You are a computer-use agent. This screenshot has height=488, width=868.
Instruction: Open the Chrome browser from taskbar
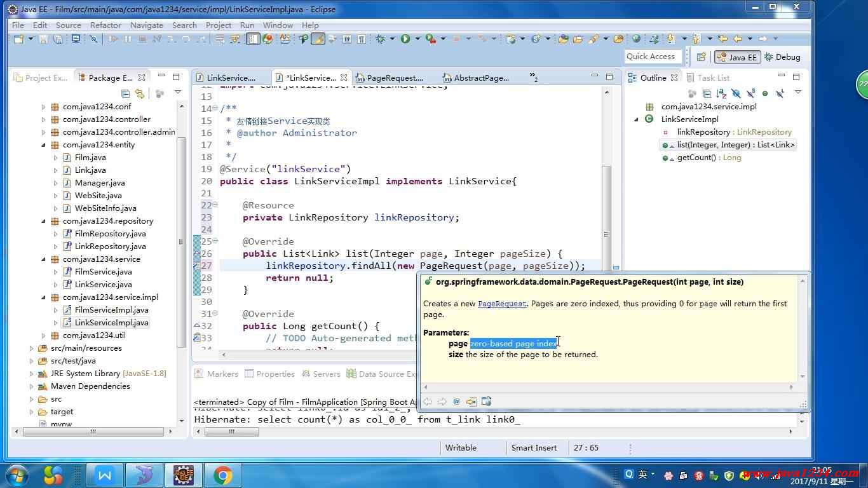222,475
